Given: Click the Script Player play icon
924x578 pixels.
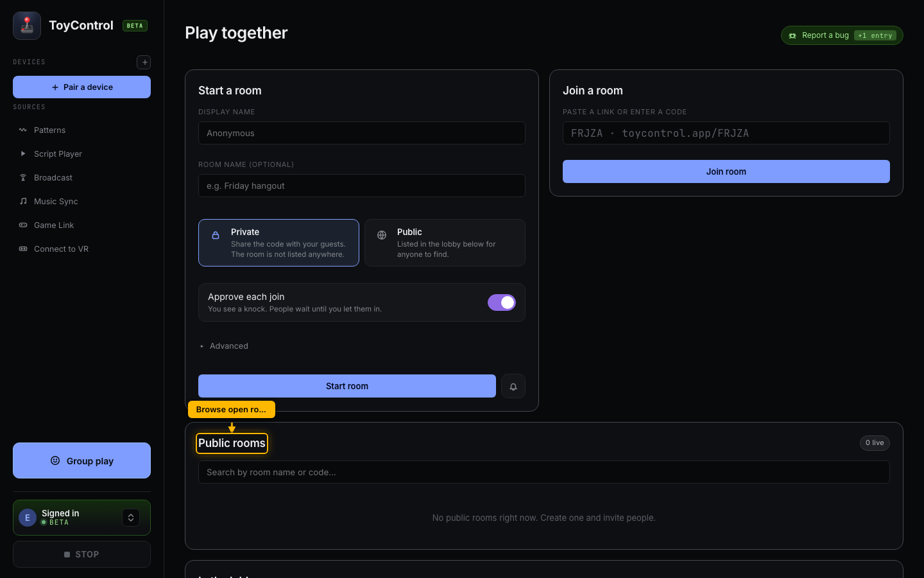Looking at the screenshot, I should point(23,153).
